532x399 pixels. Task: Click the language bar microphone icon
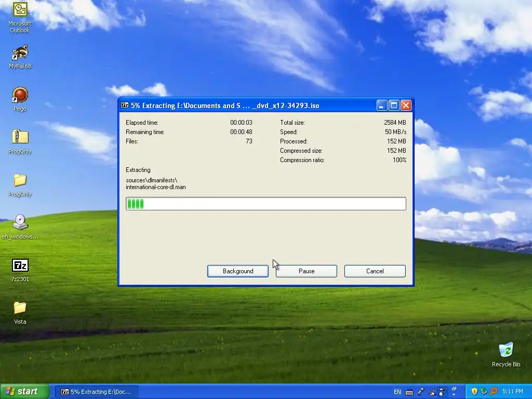pos(421,392)
